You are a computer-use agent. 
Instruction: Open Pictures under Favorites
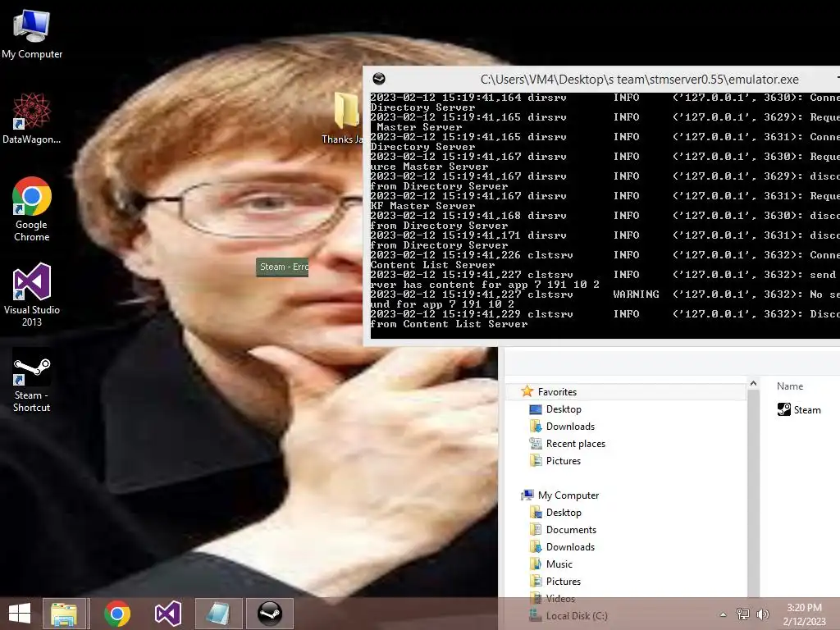point(564,461)
